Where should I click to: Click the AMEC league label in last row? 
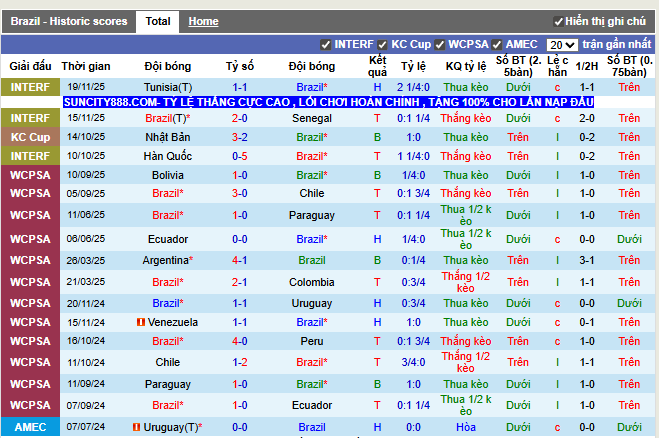click(30, 427)
